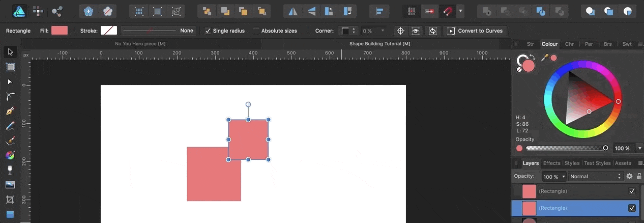
Task: Open the Corner type dropdown
Action: pyautogui.click(x=349, y=31)
